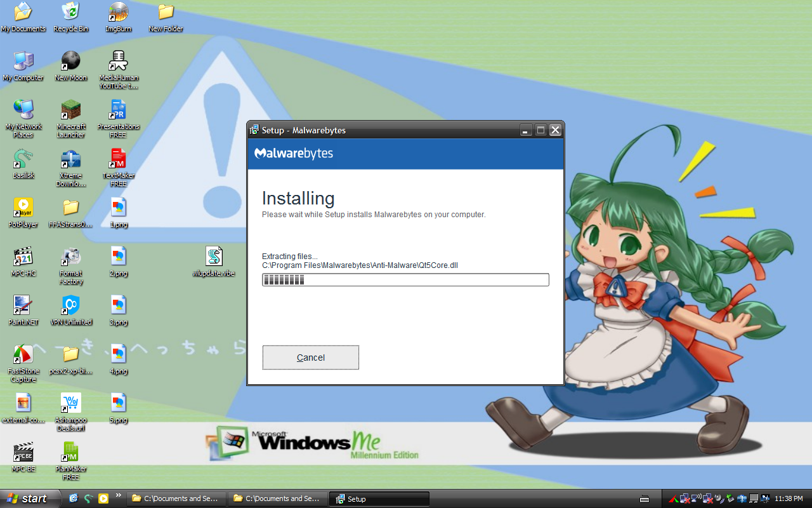Cancel the Malwarebytes installation
812x508 pixels.
310,357
